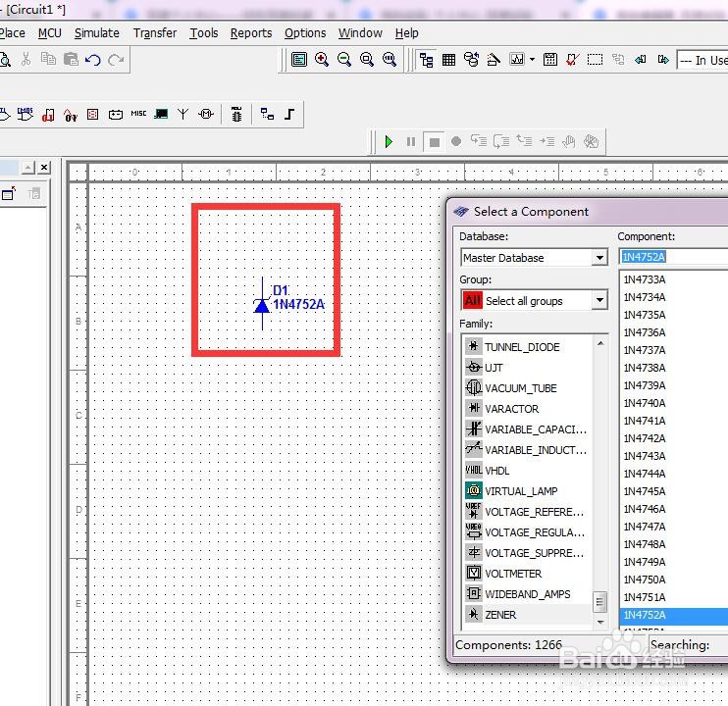Image resolution: width=728 pixels, height=706 pixels.
Task: Click the Capture Screen Area icon
Action: [x=595, y=60]
